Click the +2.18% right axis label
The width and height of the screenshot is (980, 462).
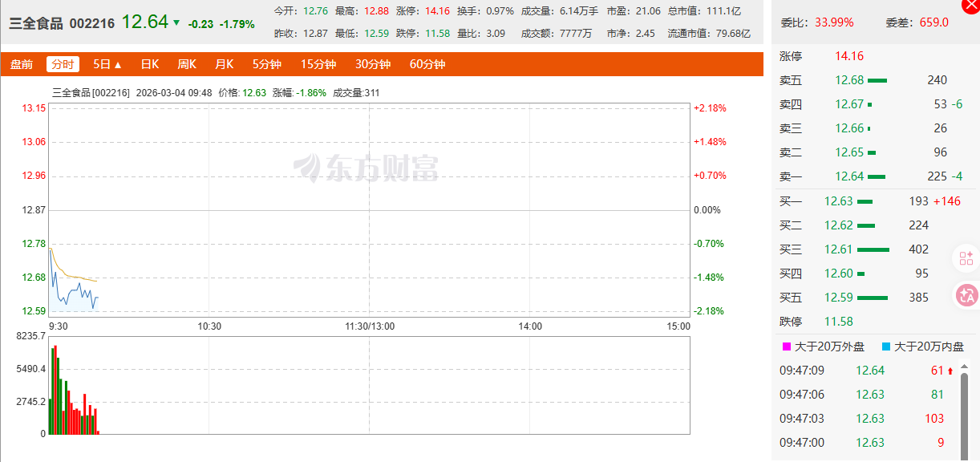pos(710,108)
